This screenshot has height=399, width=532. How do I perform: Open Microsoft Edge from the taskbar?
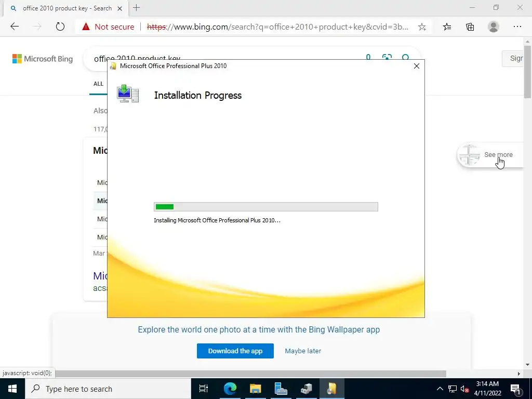pos(230,389)
